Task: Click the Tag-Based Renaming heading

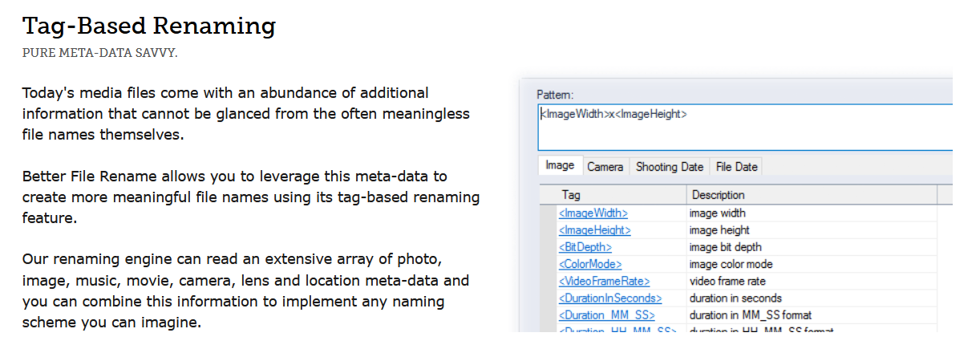Action: 148,26
